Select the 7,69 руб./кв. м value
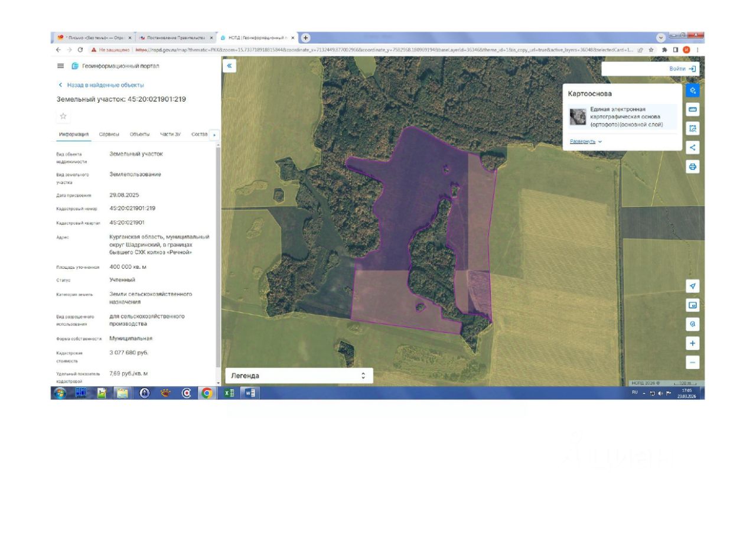Image resolution: width=756 pixels, height=534 pixels. tap(129, 373)
